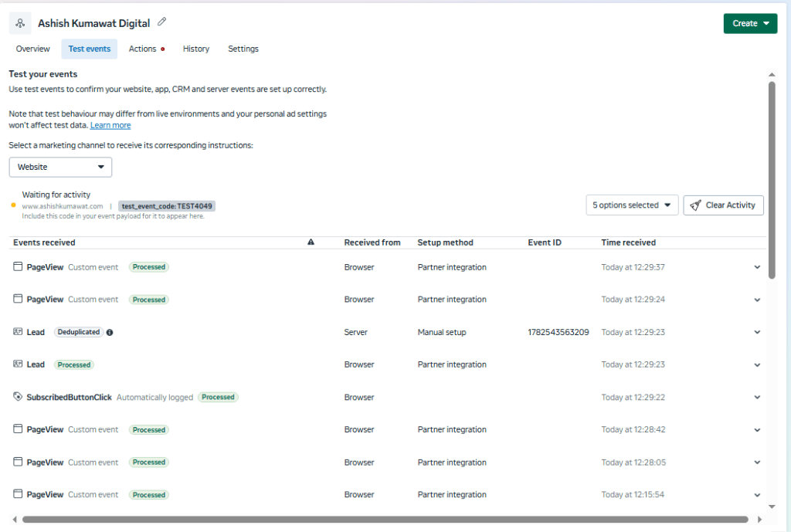Click the info icon beside the Deduplicated badge
The image size is (791, 532).
pyautogui.click(x=110, y=332)
